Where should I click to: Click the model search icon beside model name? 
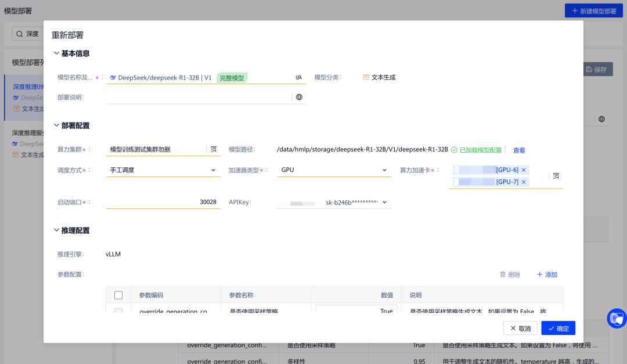pos(299,77)
